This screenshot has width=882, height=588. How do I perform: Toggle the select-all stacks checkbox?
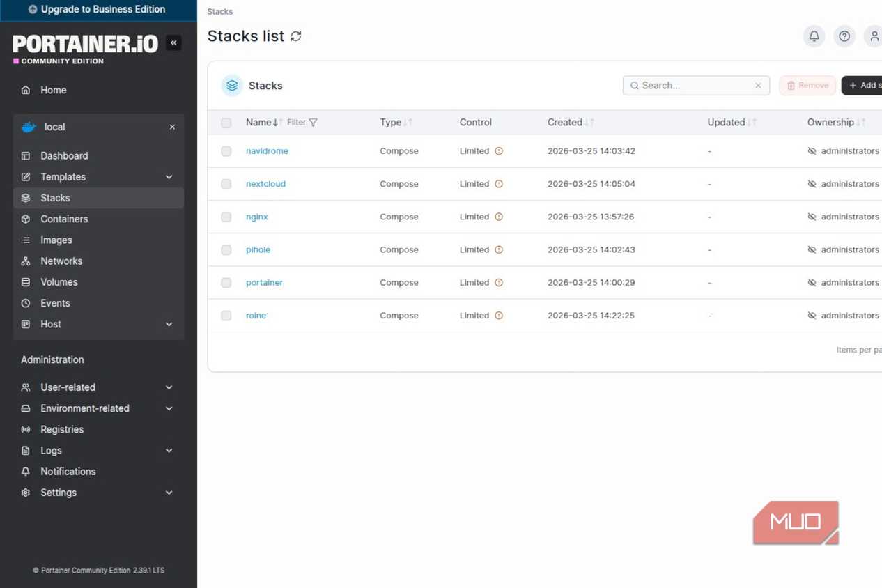click(226, 123)
